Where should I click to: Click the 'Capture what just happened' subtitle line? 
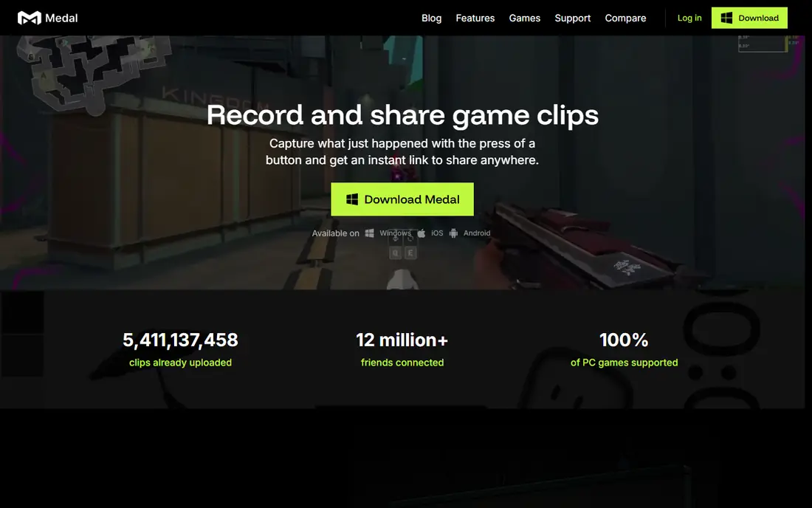402,143
